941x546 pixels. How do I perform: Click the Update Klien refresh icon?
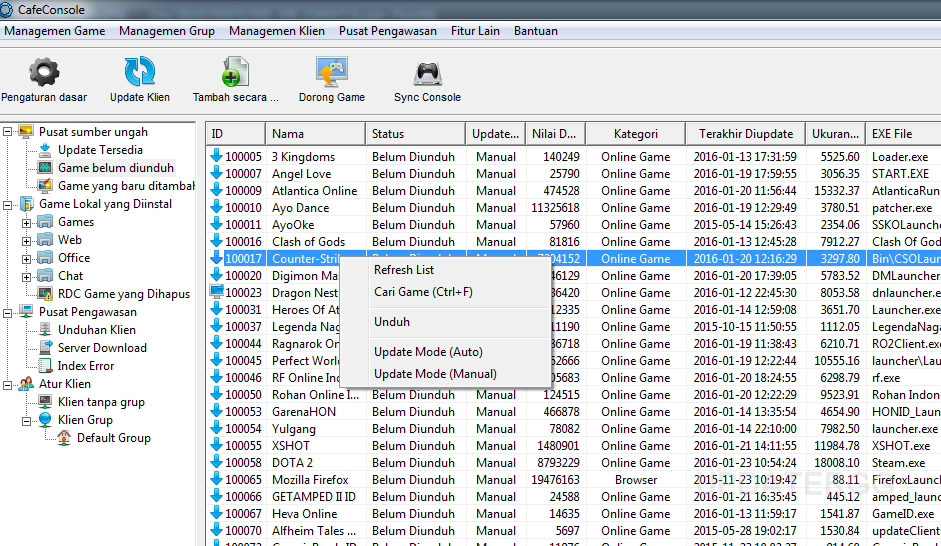(139, 72)
